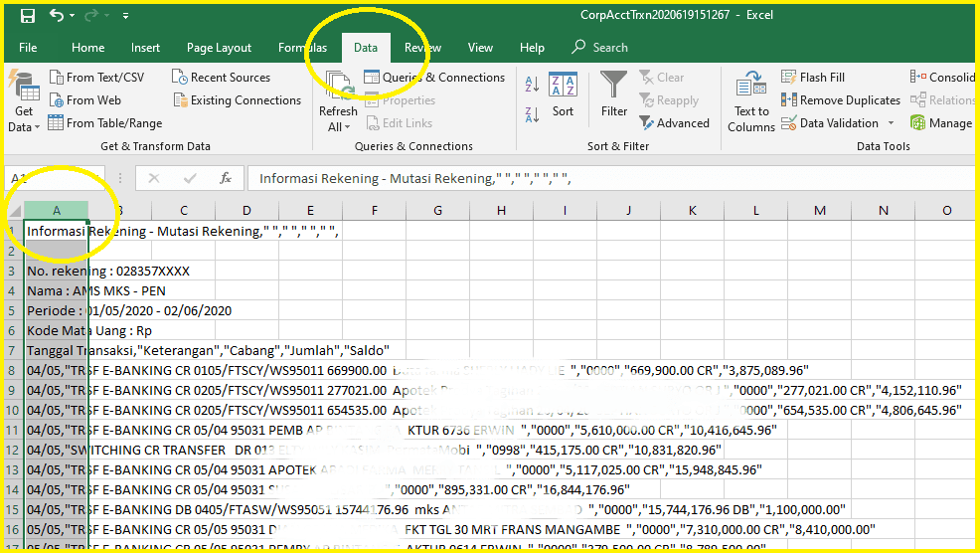
Task: Open the Sort dialog
Action: click(563, 95)
